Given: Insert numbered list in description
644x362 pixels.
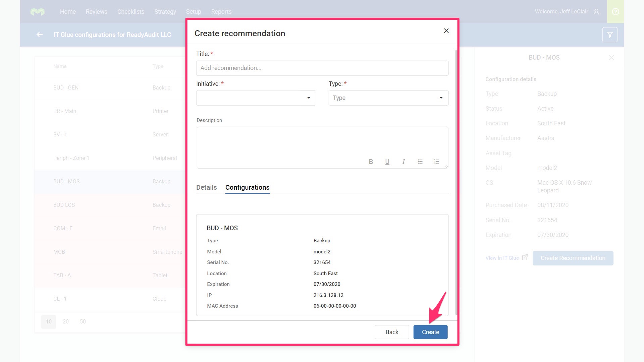Looking at the screenshot, I should click(x=436, y=162).
